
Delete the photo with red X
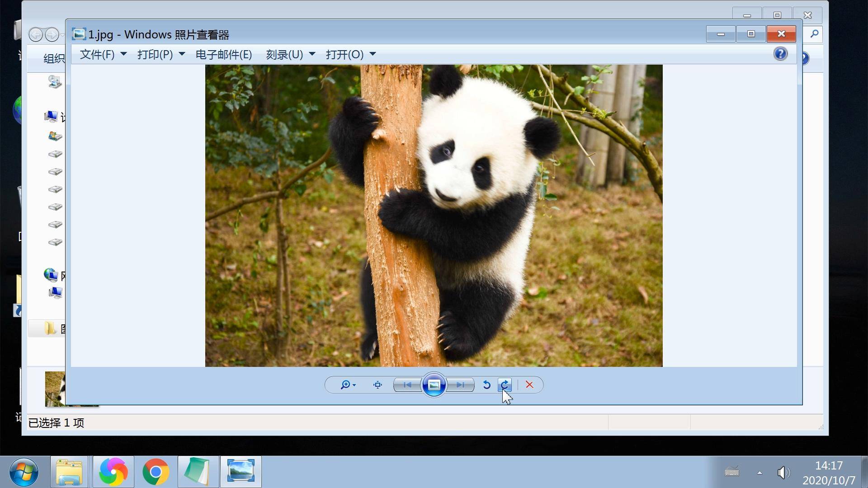click(529, 385)
